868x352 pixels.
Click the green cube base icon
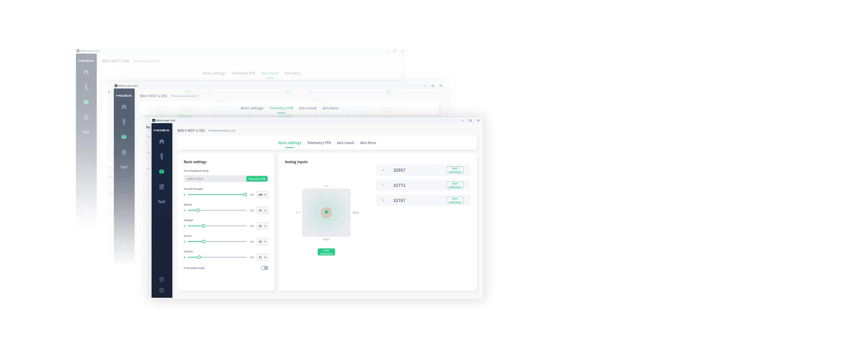[x=162, y=172]
